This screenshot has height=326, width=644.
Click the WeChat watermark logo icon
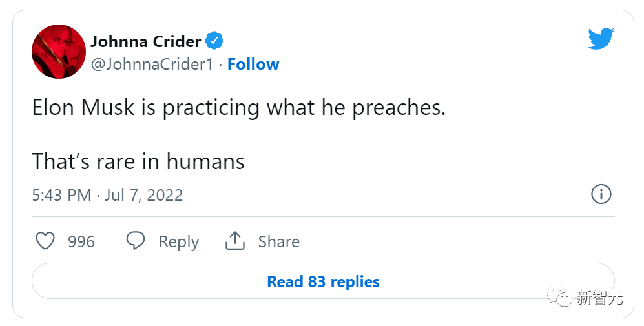point(559,298)
